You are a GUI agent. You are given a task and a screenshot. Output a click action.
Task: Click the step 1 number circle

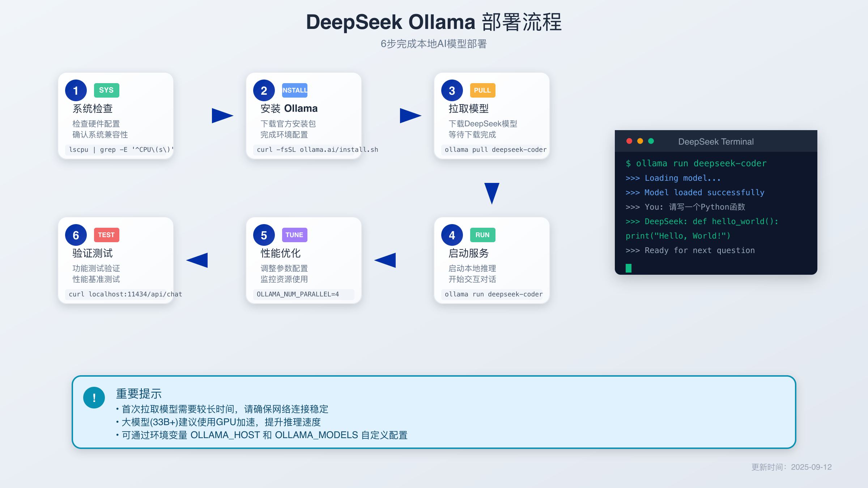76,90
